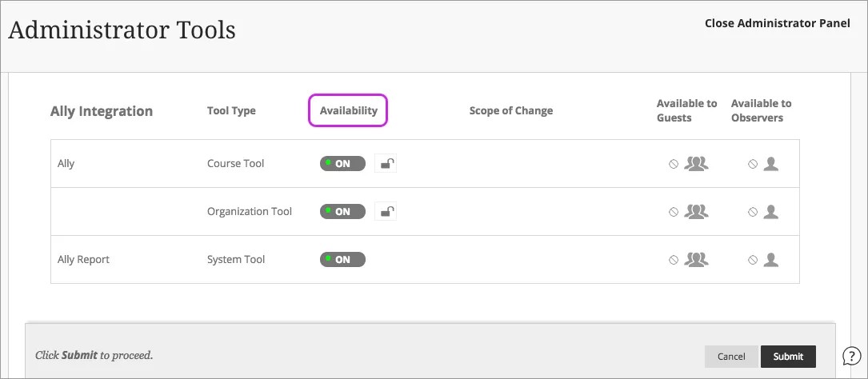Toggle the System Tool availability switch
This screenshot has width=868, height=379.
coord(342,260)
